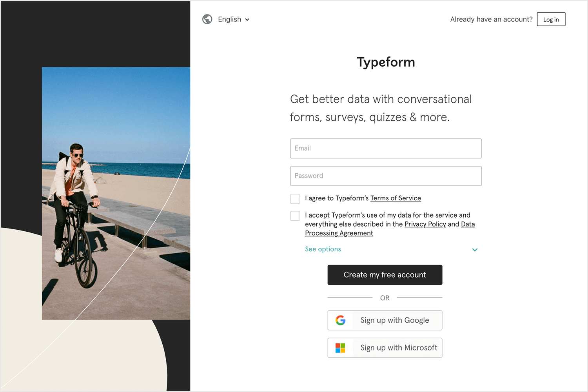Click the See options chevron arrow
Image resolution: width=588 pixels, height=392 pixels.
click(475, 250)
